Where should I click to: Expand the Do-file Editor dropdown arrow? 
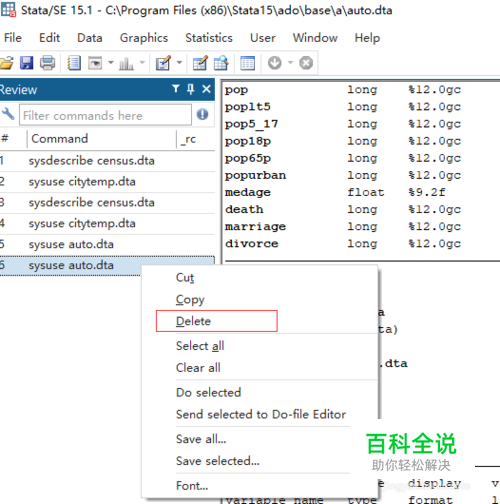(x=179, y=62)
